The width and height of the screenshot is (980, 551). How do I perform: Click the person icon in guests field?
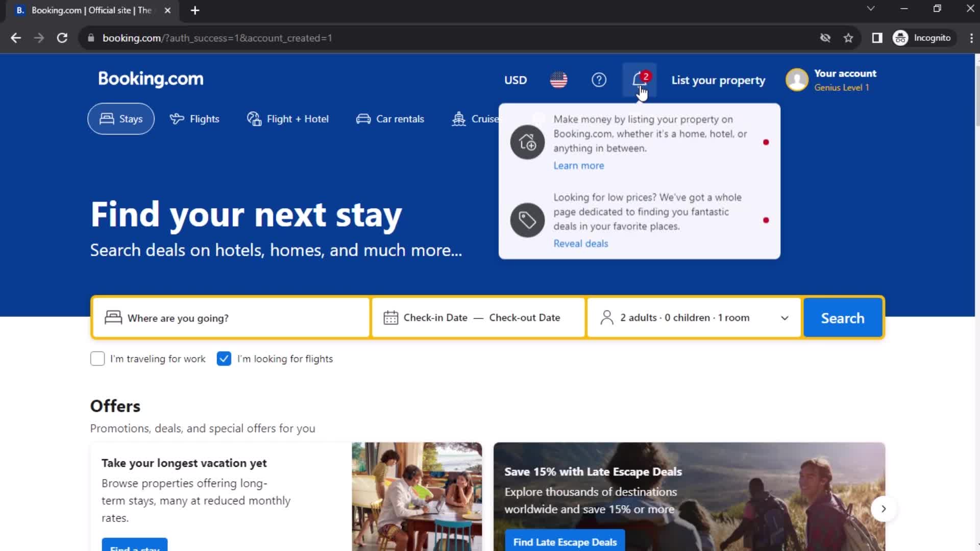[607, 317]
